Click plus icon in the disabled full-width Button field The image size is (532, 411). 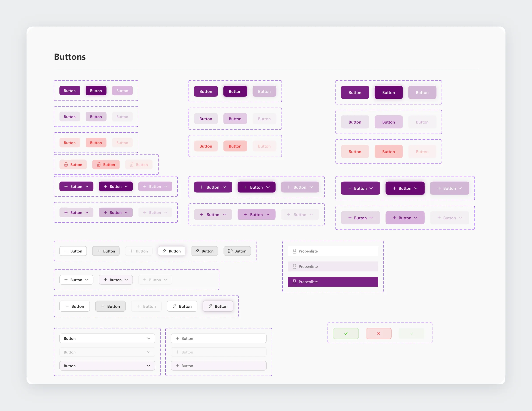177,352
